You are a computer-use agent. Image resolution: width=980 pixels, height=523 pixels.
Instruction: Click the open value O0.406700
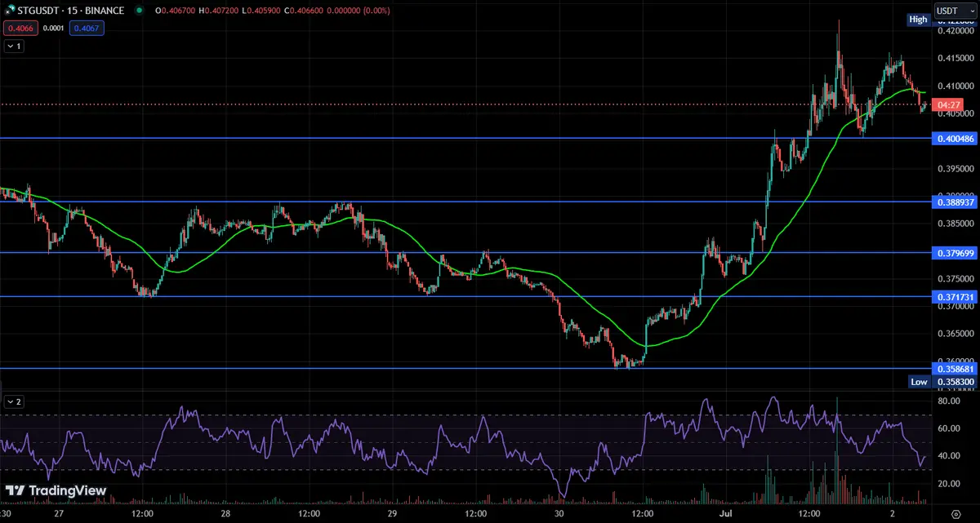(x=176, y=11)
